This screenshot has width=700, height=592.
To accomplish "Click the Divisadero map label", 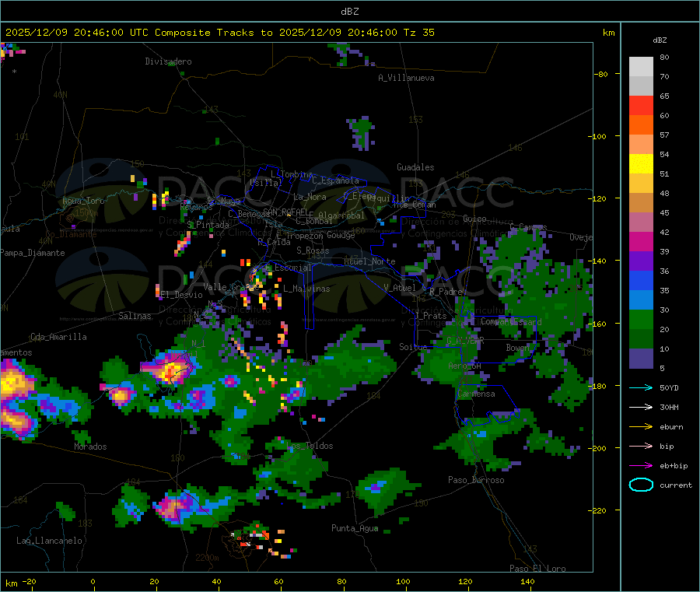I will [168, 61].
